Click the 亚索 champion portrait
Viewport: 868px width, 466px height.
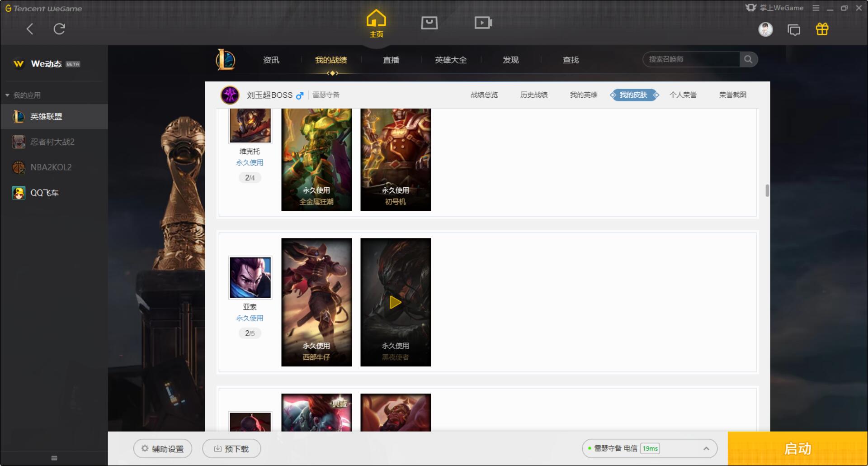point(250,277)
